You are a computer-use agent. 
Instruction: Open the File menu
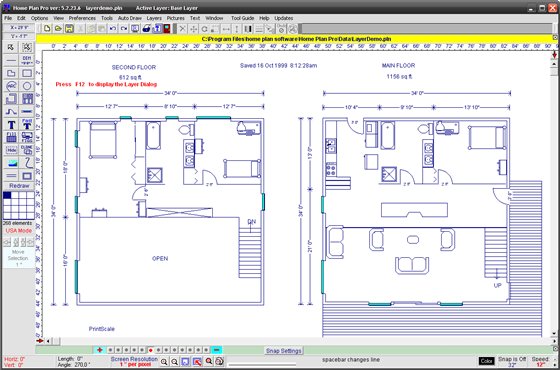[8, 18]
